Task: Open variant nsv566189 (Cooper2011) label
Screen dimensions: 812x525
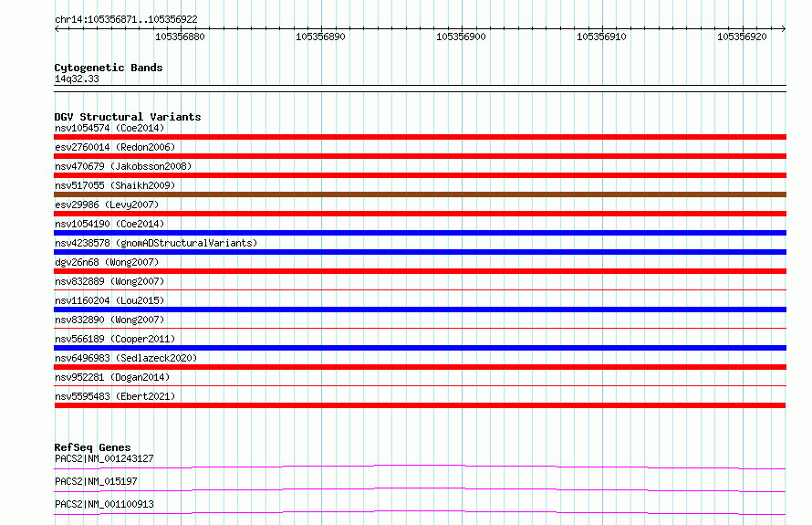Action: [x=115, y=339]
